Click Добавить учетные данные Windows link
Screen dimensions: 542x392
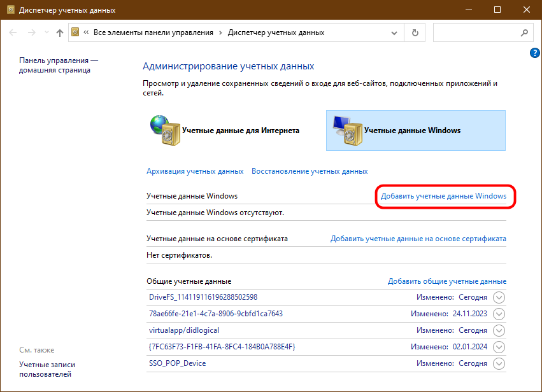(443, 196)
